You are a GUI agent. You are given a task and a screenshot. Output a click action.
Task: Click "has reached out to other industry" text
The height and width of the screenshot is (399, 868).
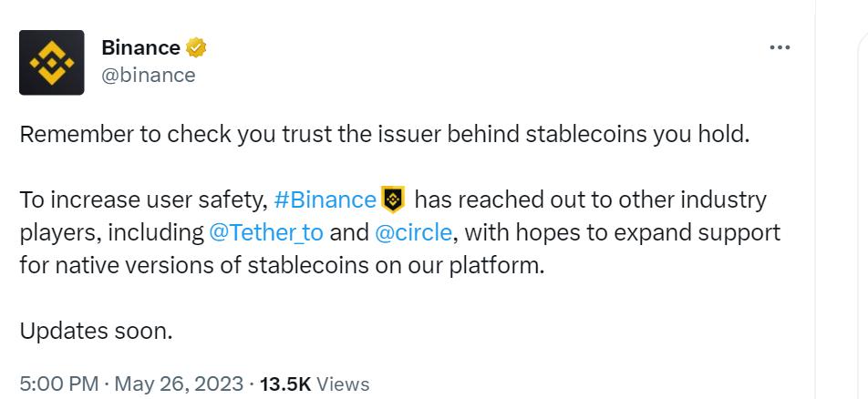click(590, 199)
